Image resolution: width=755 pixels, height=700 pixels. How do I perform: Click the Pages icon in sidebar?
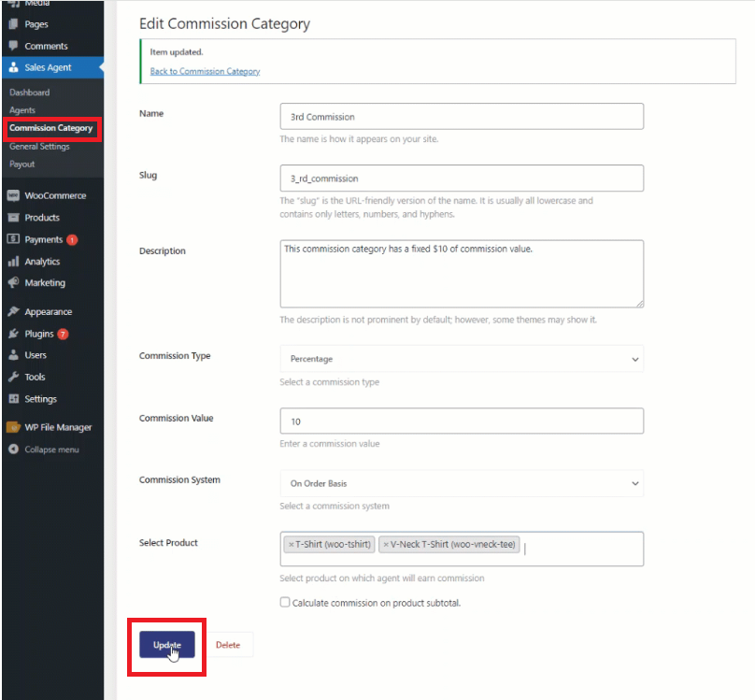[13, 24]
